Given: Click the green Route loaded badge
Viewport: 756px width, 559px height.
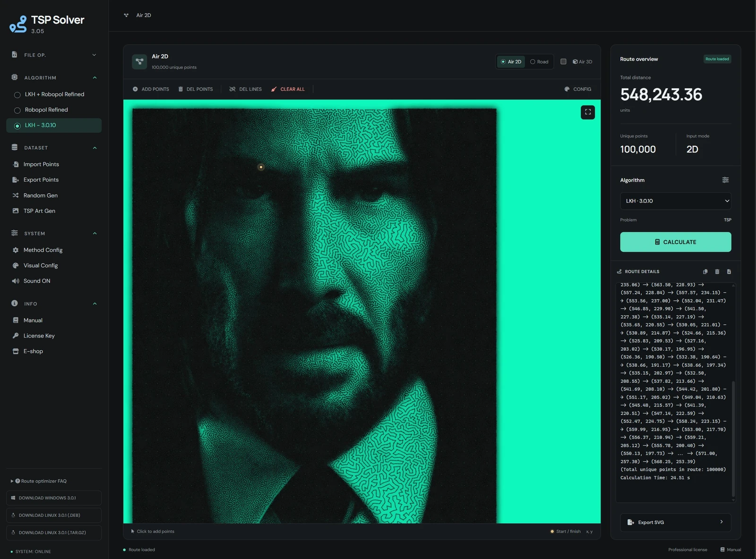Looking at the screenshot, I should pyautogui.click(x=717, y=59).
